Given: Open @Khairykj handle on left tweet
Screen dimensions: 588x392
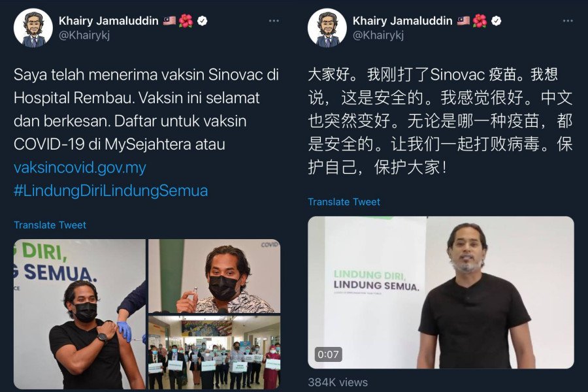Looking at the screenshot, I should tap(84, 35).
